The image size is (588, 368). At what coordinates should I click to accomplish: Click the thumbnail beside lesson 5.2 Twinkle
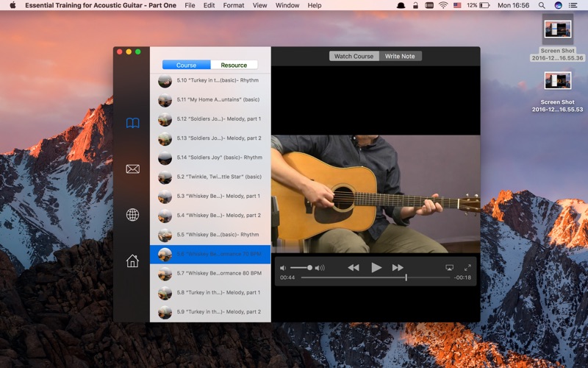point(165,177)
